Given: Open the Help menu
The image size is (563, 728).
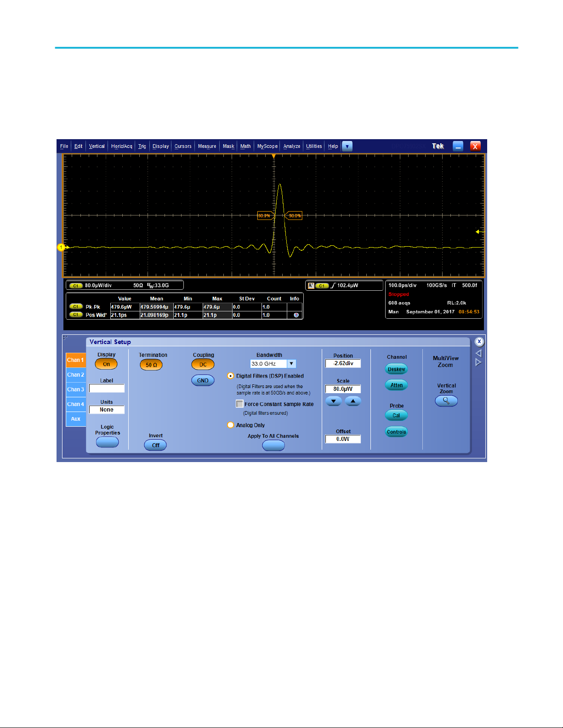Looking at the screenshot, I should click(333, 147).
